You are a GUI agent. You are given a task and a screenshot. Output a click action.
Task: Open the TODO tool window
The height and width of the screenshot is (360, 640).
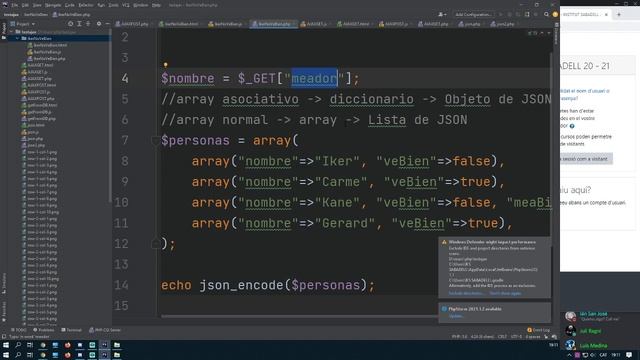pos(19,330)
